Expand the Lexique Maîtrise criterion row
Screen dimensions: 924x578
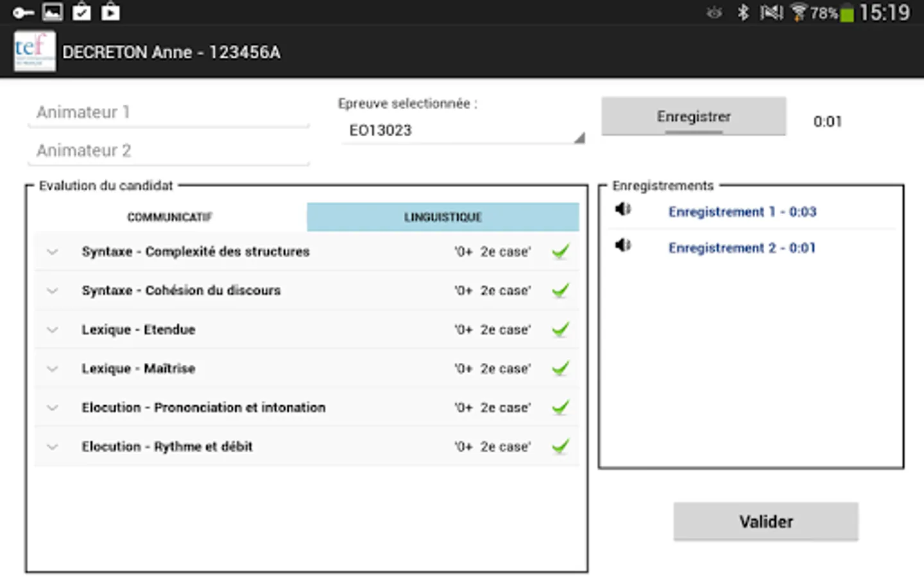pyautogui.click(x=53, y=369)
